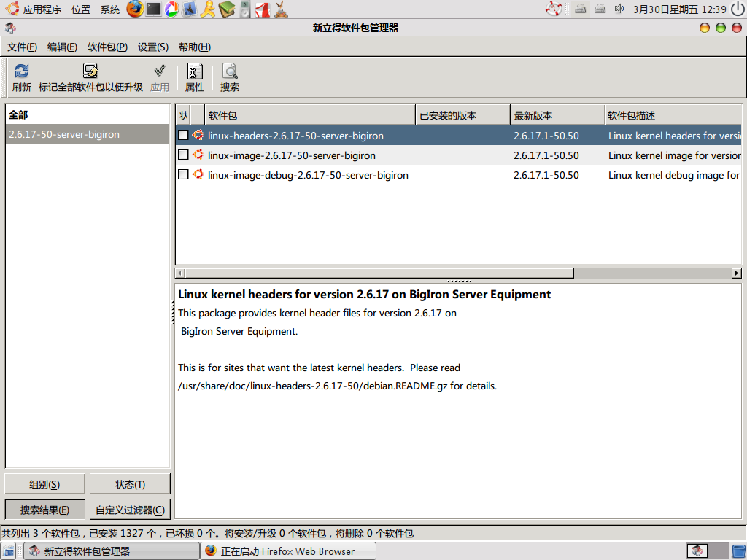Click the package list horizontal scrollbar thumb
747x560 pixels.
(379, 273)
